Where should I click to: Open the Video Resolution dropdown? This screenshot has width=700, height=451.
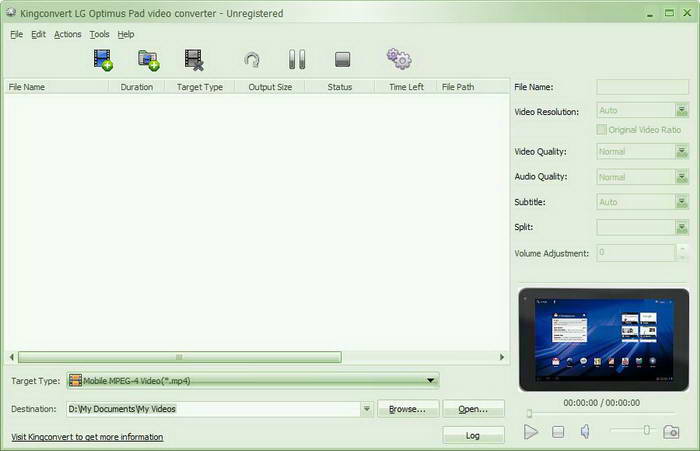(x=682, y=111)
